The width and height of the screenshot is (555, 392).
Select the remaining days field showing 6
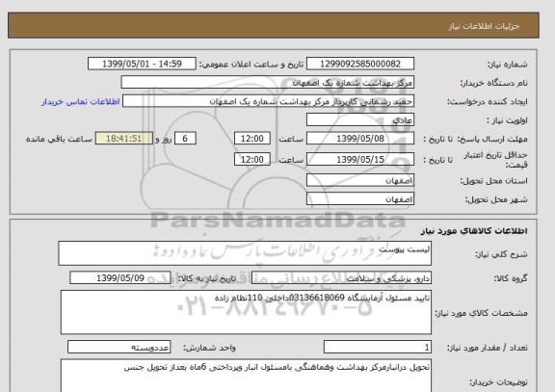(185, 139)
